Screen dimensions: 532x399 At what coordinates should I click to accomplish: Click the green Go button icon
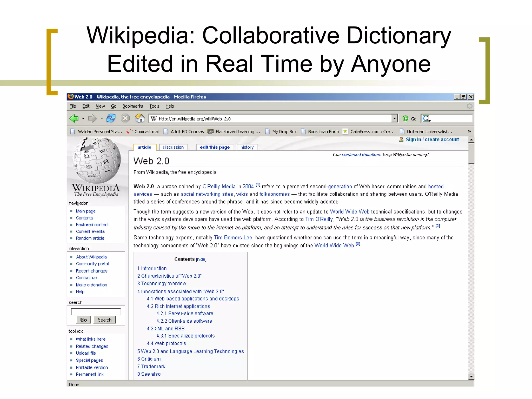click(x=405, y=118)
